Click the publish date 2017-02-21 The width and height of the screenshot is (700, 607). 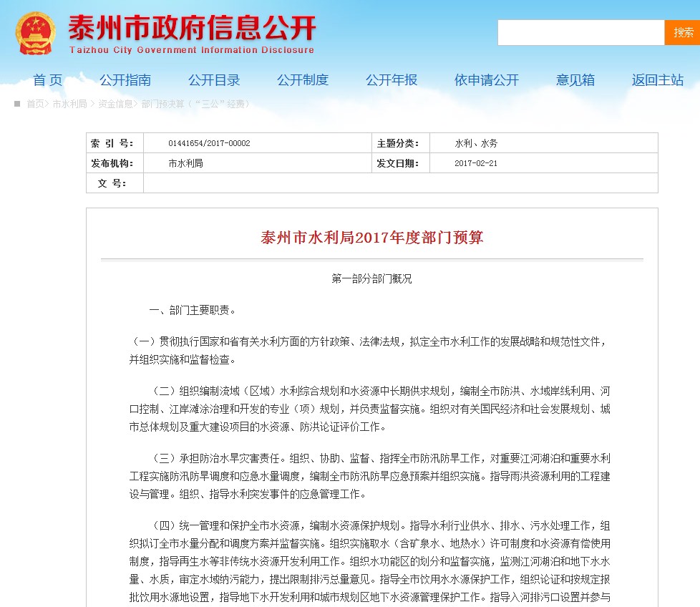[475, 163]
